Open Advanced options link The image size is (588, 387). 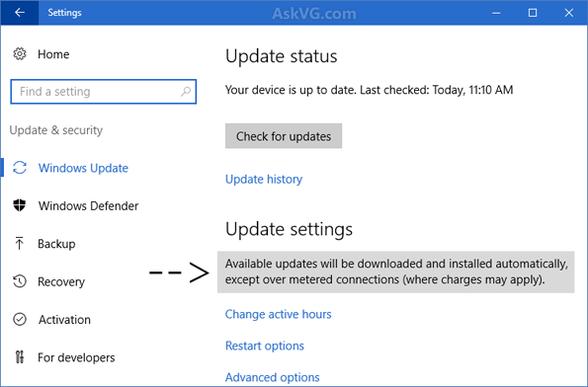(x=272, y=377)
